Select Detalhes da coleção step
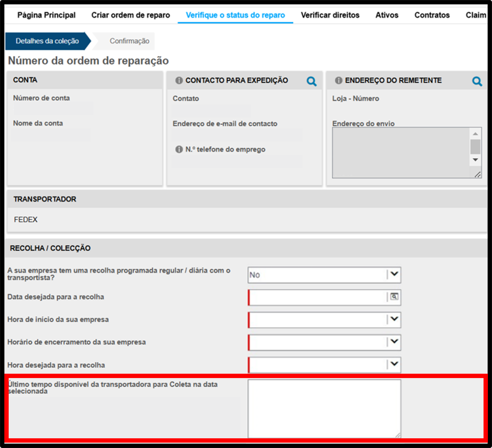This screenshot has height=448, width=492. click(x=47, y=41)
